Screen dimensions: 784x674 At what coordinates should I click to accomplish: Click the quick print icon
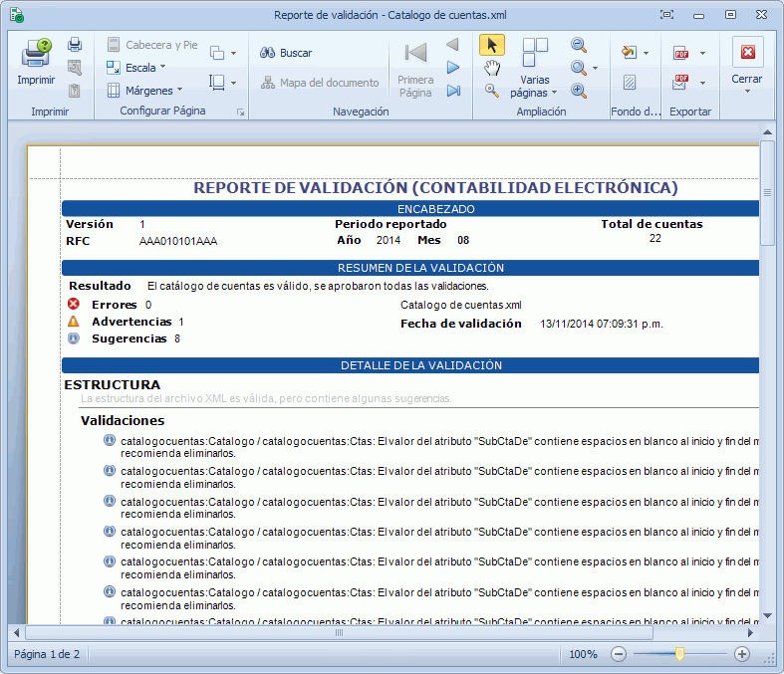(75, 45)
